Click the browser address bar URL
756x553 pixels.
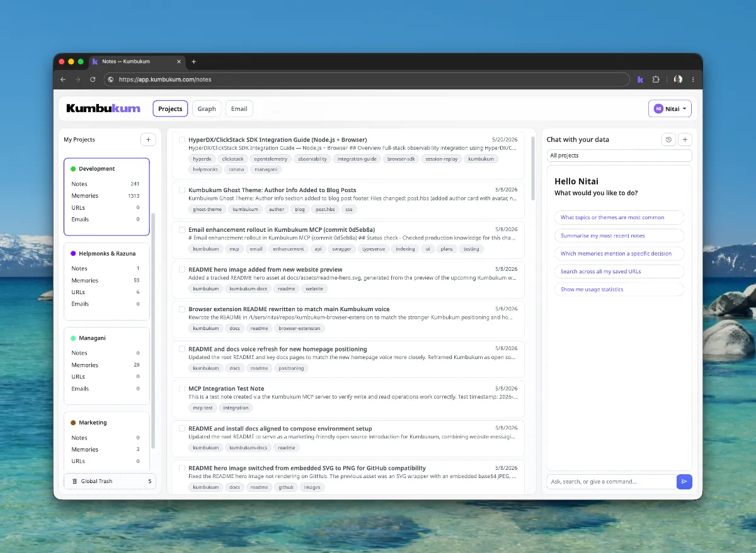[165, 79]
